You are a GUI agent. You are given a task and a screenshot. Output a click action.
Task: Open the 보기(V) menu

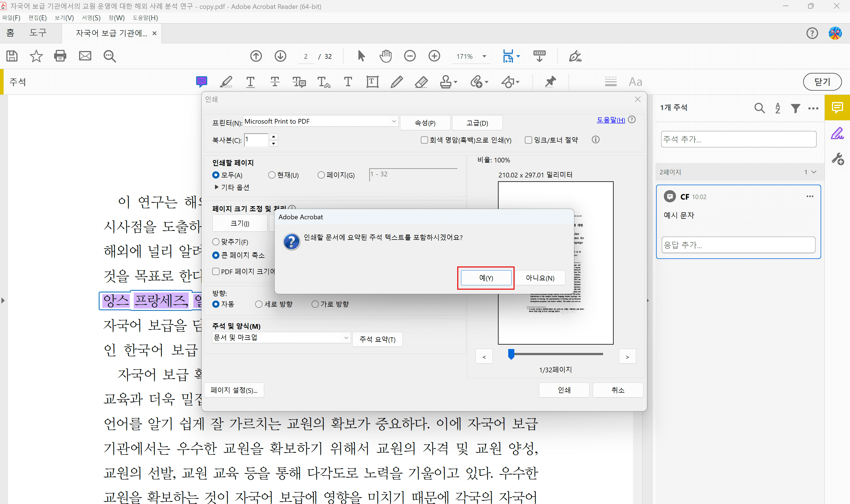tap(64, 18)
